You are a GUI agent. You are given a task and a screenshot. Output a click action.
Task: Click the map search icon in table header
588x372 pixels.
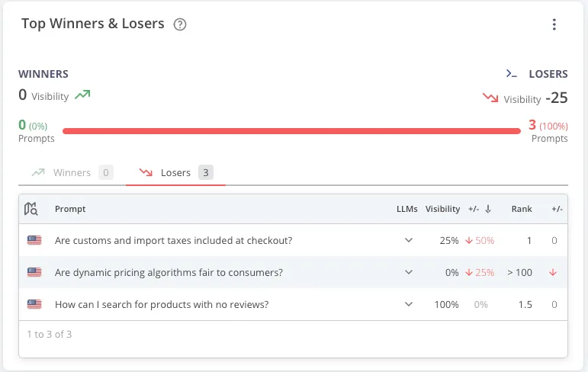(x=31, y=209)
